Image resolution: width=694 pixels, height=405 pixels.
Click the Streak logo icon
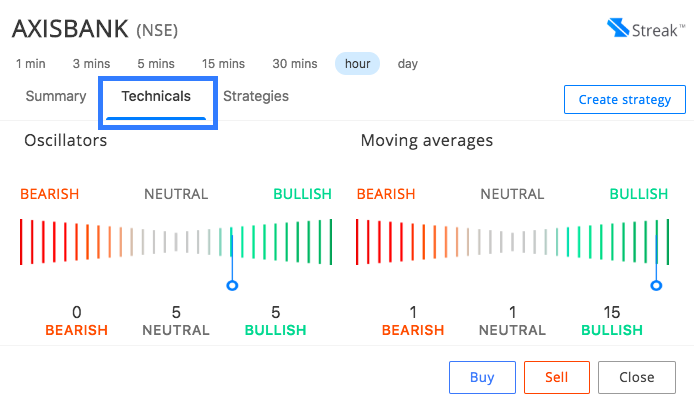(617, 27)
